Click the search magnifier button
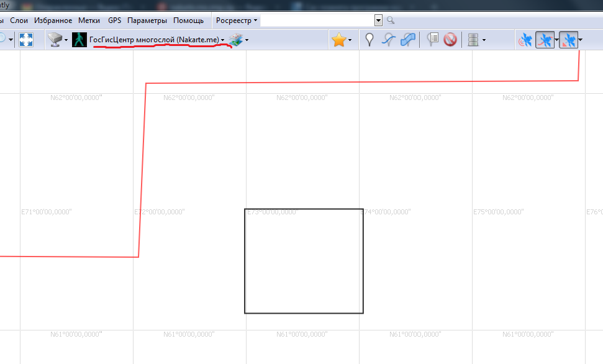This screenshot has width=603, height=364. point(391,20)
